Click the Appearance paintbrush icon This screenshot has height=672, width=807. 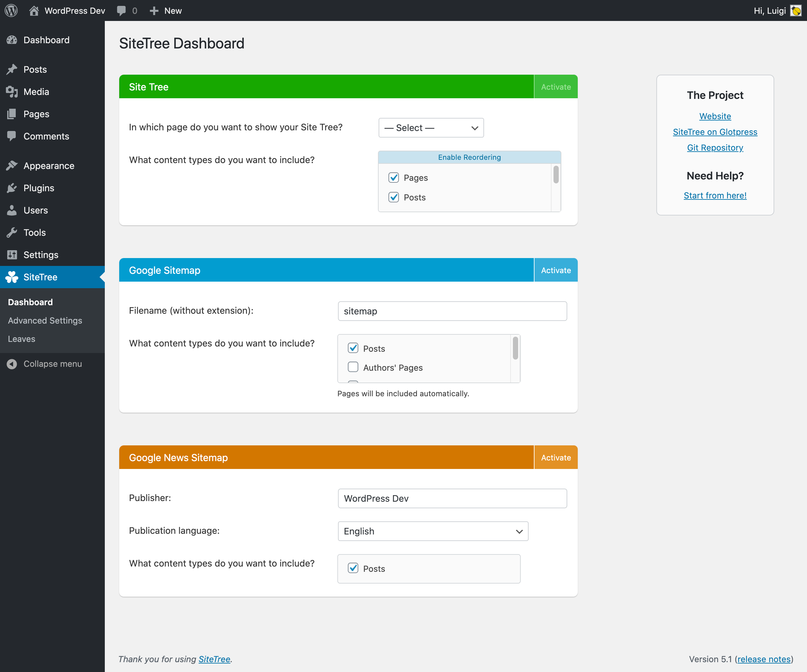(x=12, y=166)
